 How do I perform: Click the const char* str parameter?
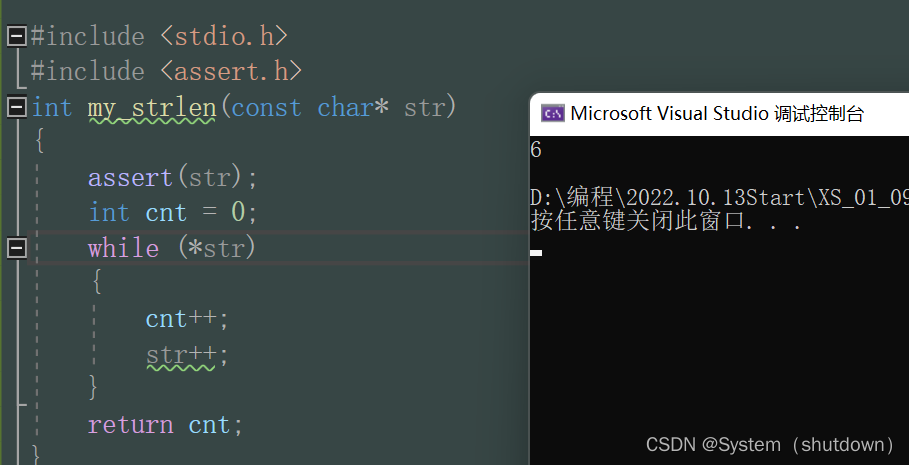click(343, 107)
